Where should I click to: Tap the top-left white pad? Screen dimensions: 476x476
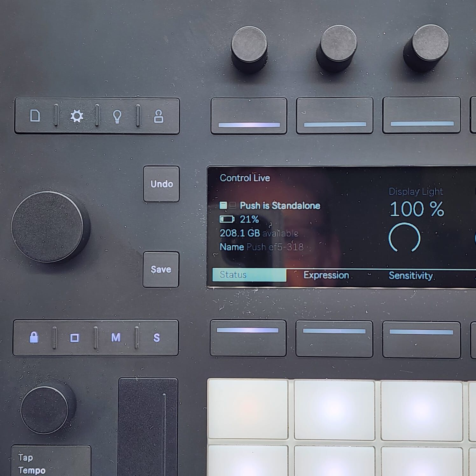click(x=248, y=409)
